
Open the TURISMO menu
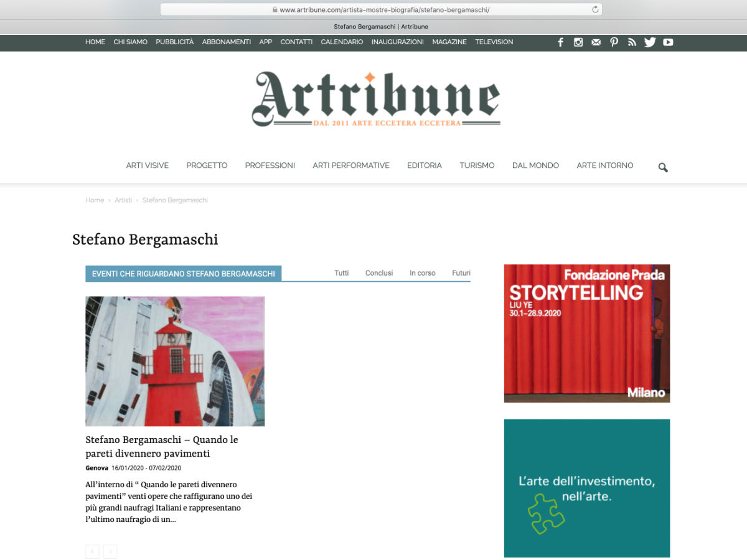pos(477,166)
